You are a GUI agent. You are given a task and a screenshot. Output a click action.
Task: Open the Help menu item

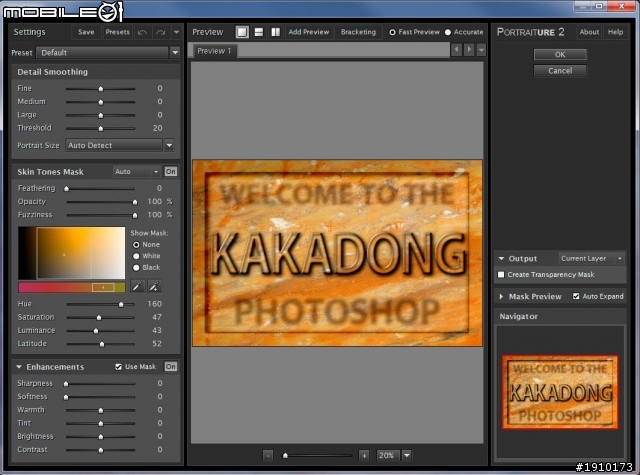coord(616,32)
